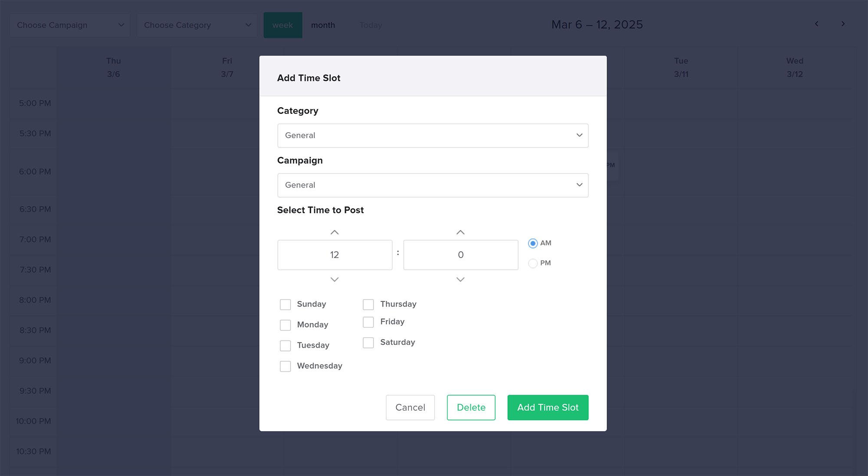Increase the minutes with up arrow
The height and width of the screenshot is (476, 868).
tap(460, 232)
